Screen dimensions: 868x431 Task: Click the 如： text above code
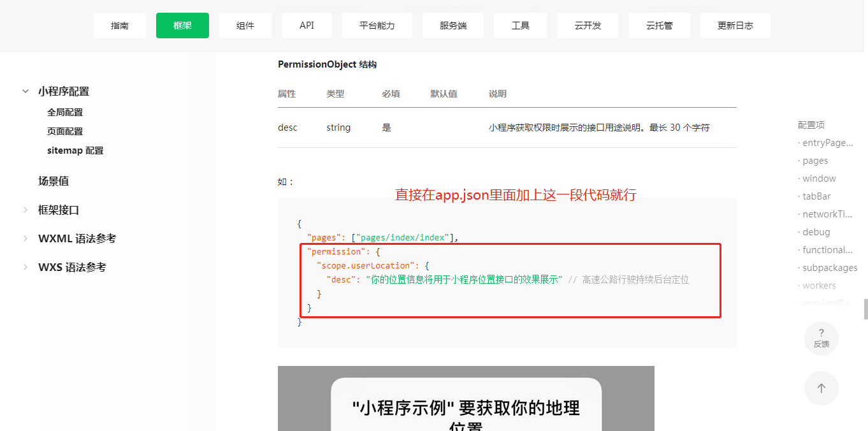click(286, 182)
